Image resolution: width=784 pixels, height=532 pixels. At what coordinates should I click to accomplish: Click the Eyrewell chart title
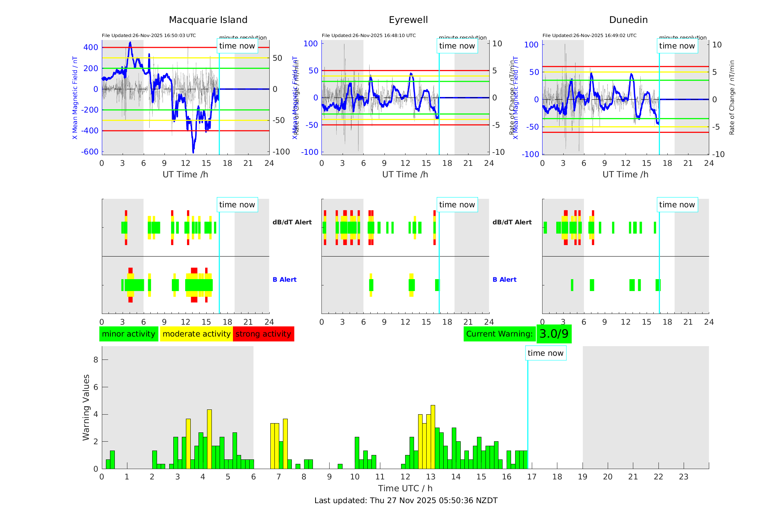click(408, 20)
